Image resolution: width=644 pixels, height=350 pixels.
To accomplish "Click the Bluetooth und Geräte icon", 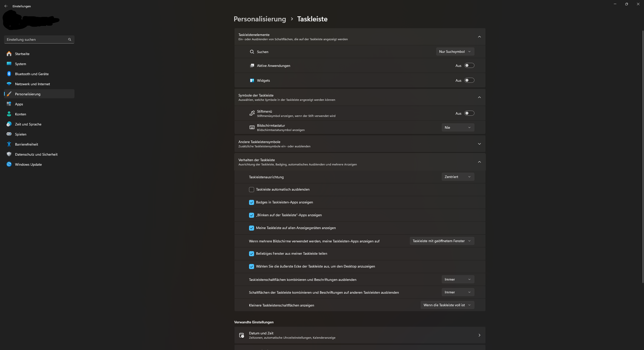I will tap(9, 74).
